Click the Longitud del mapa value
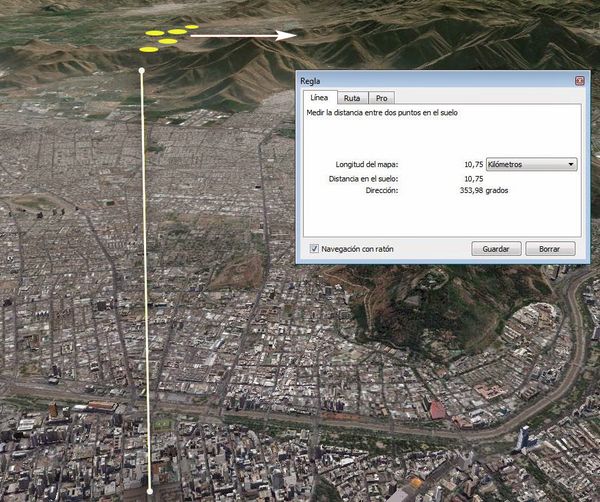This screenshot has width=600, height=502. coord(473,164)
